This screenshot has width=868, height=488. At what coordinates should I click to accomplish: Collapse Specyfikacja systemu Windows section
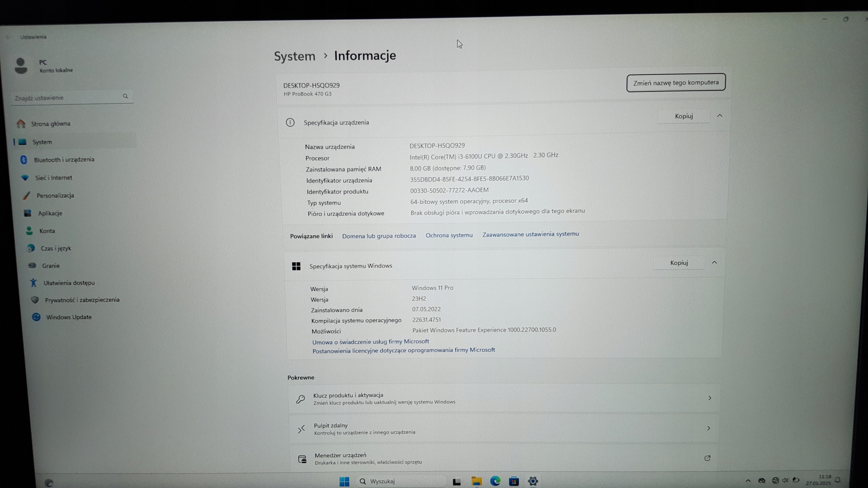click(x=714, y=263)
